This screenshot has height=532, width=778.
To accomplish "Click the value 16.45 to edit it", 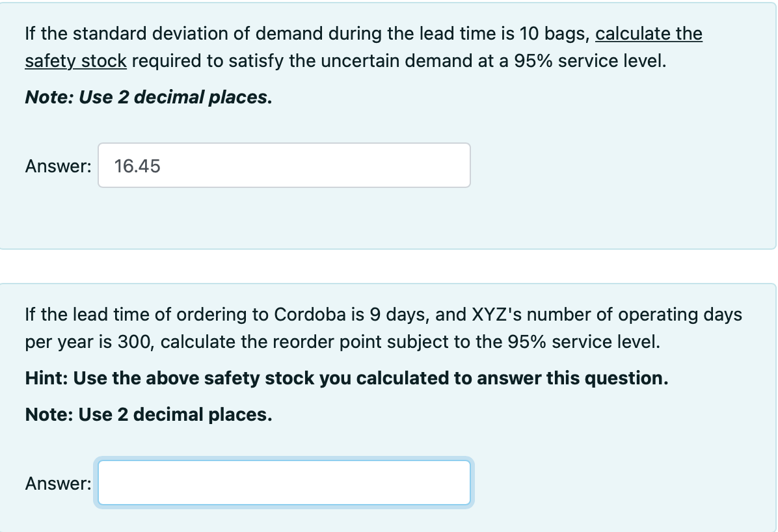I will click(x=137, y=166).
